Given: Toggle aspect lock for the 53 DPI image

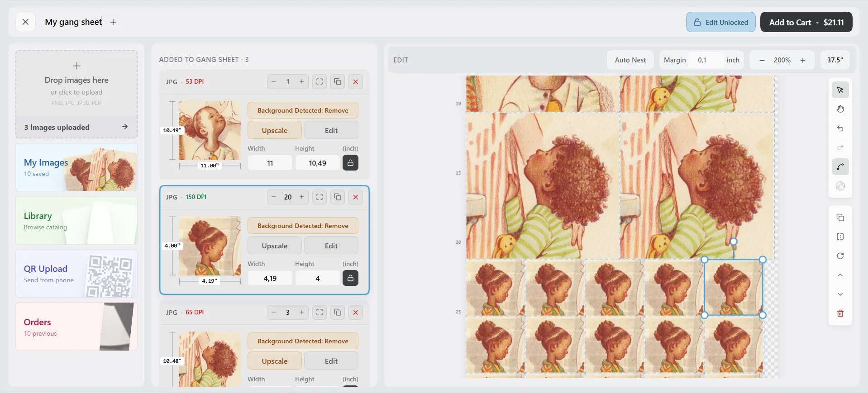Looking at the screenshot, I should pyautogui.click(x=350, y=163).
